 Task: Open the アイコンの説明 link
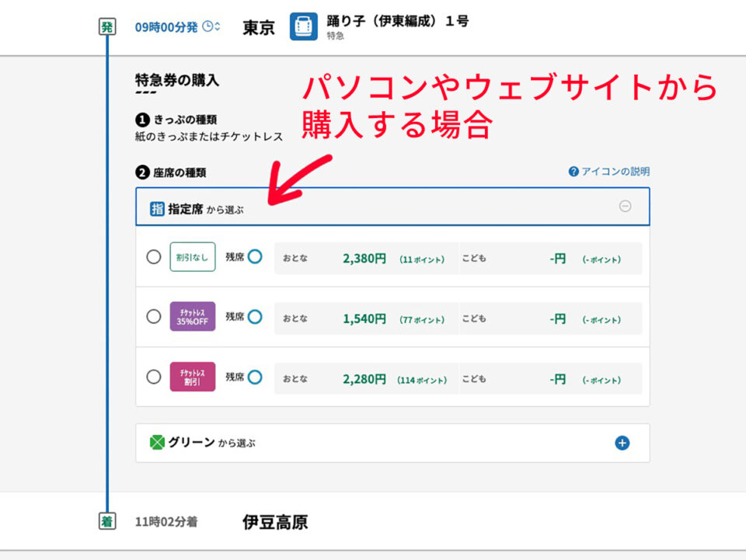tap(615, 172)
